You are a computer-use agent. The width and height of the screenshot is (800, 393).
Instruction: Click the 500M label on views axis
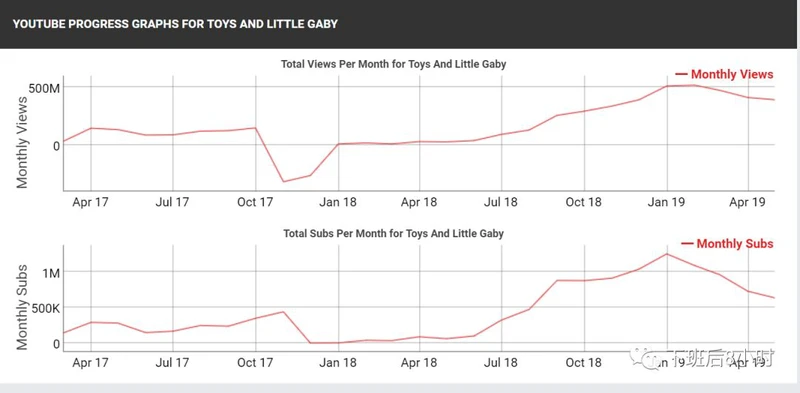[43, 88]
